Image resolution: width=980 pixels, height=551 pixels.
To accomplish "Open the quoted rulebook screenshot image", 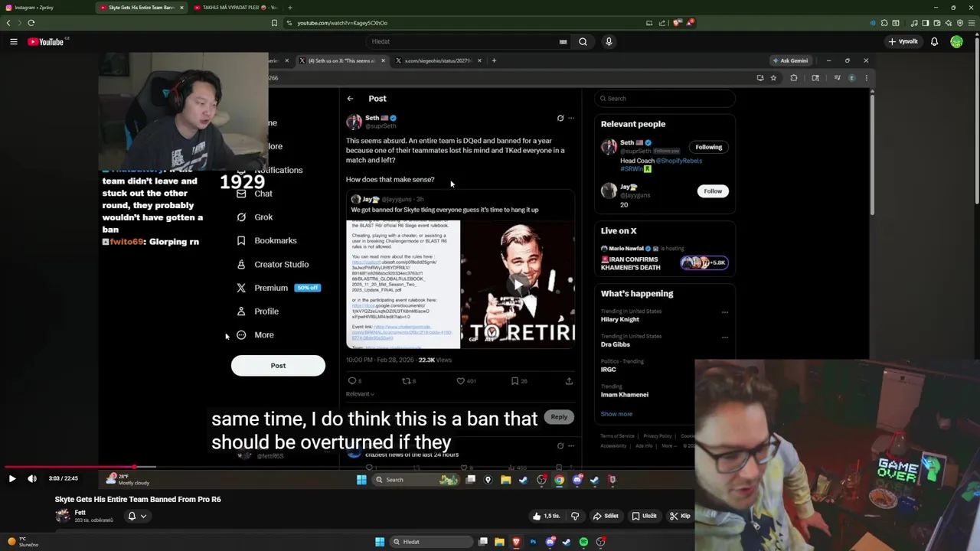I will (x=403, y=285).
